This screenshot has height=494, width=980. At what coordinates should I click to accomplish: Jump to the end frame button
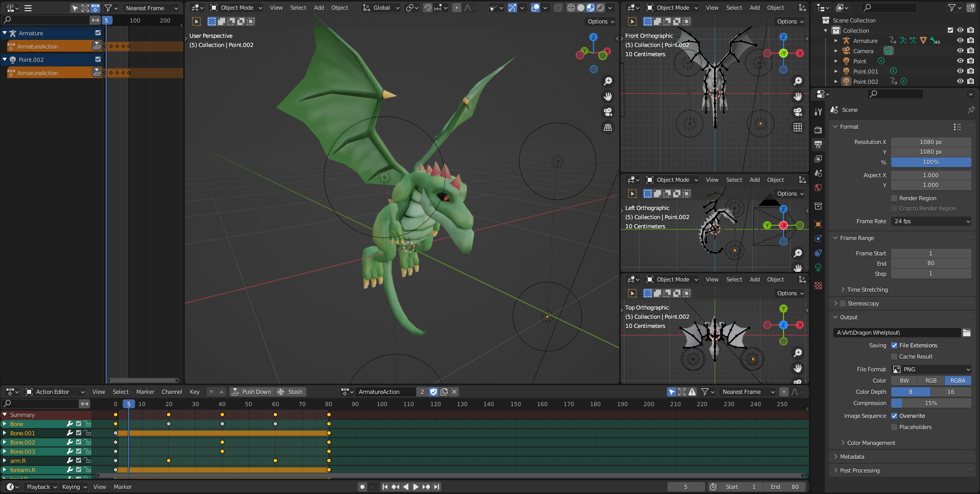(437, 487)
